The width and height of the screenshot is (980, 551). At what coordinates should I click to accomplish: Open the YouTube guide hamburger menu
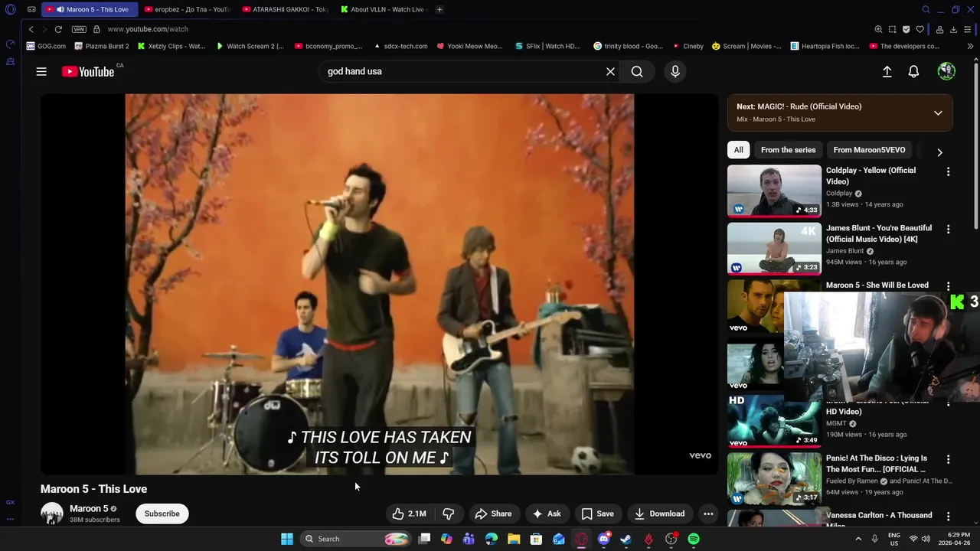[x=41, y=71]
